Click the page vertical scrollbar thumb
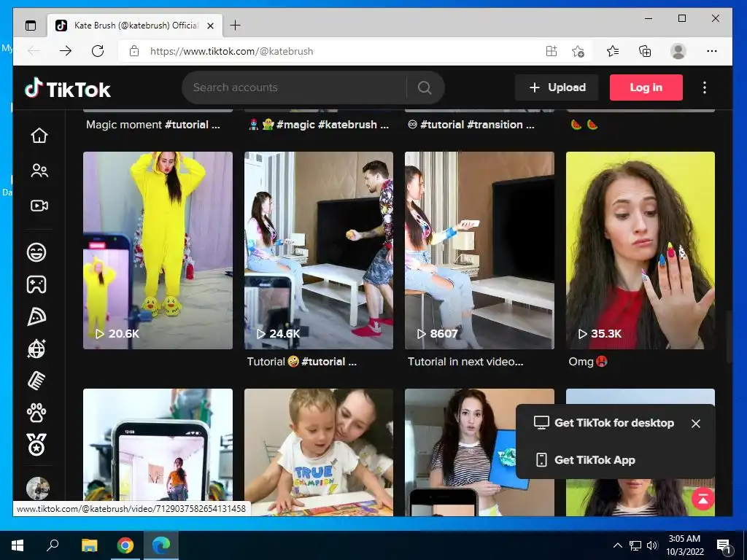Image resolution: width=747 pixels, height=560 pixels. 729,338
